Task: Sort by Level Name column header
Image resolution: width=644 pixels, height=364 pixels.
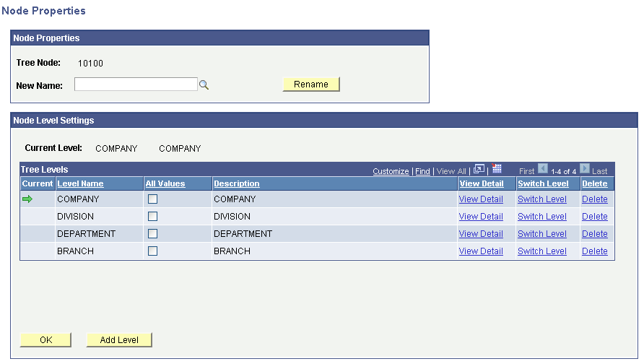Action: 80,183
